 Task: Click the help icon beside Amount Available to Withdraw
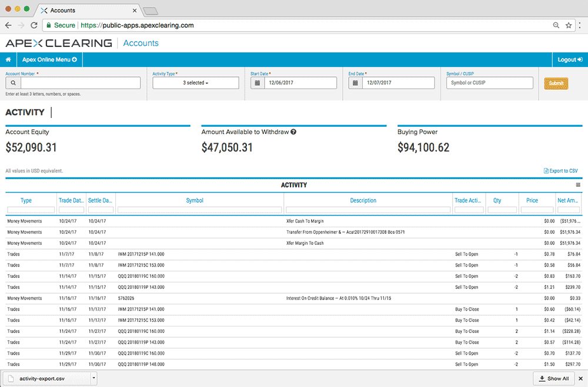pos(293,132)
